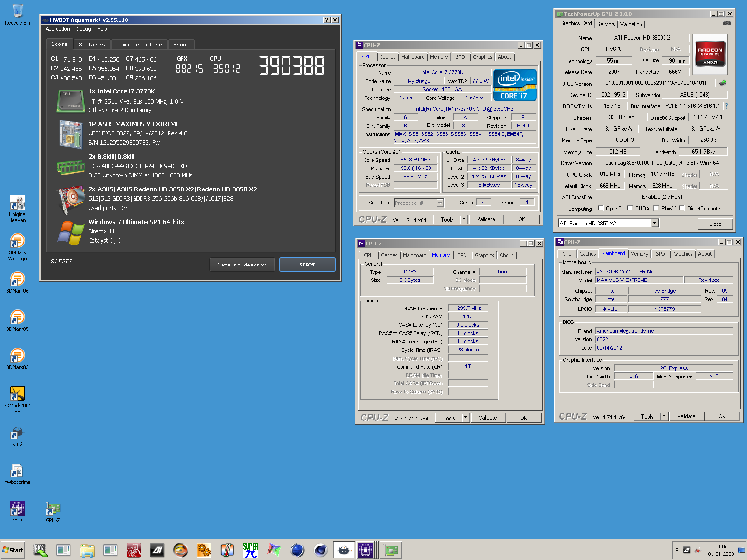The image size is (747, 560).
Task: Expand Tools arrow in the CPU tab CPU-Z window
Action: (464, 219)
